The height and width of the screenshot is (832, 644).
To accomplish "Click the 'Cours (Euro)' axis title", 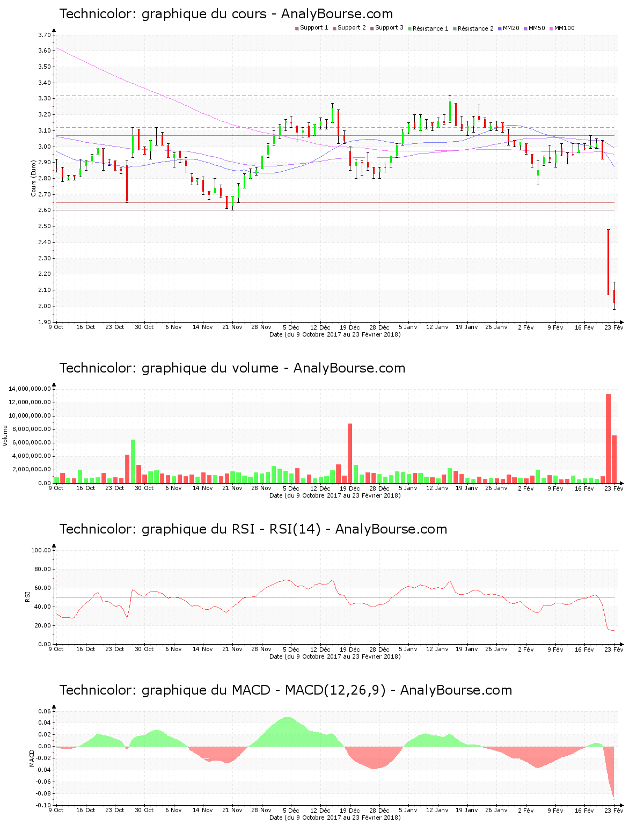I will coord(33,178).
